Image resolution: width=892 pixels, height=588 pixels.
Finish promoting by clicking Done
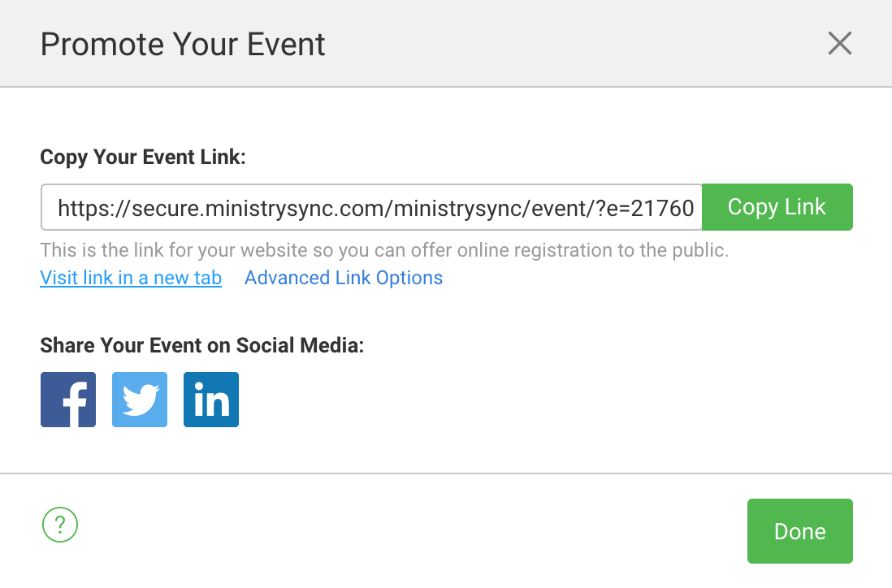tap(799, 531)
